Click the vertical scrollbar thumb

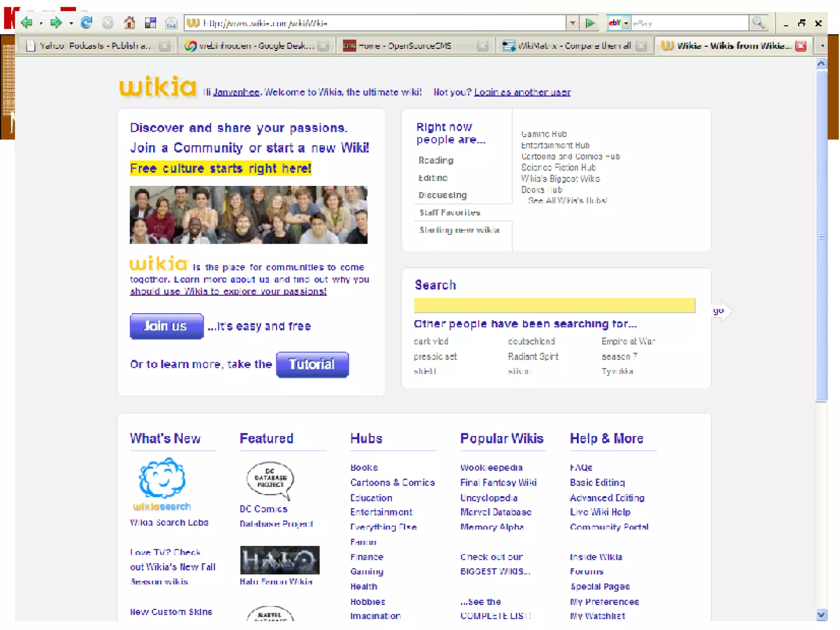821,236
